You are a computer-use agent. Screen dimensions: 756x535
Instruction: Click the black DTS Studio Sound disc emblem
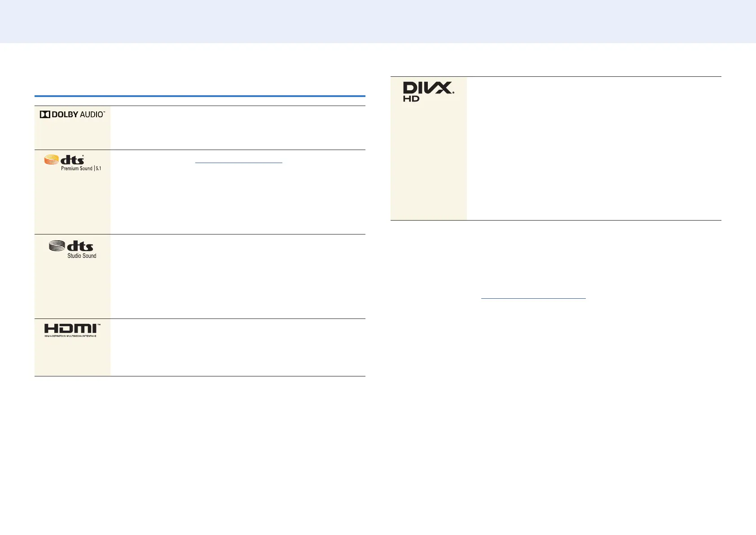[57, 246]
